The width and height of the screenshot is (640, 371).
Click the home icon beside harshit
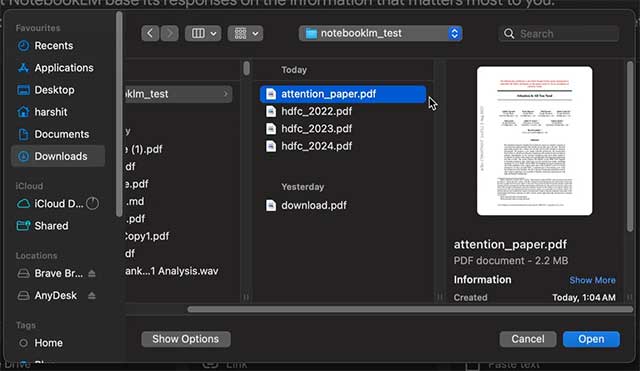(24, 111)
